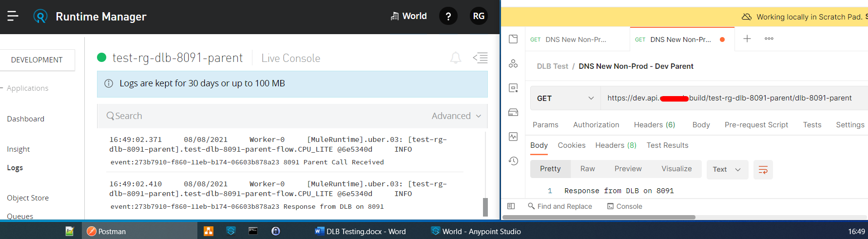The height and width of the screenshot is (239, 868).
Task: Click the notification bell icon
Action: [455, 58]
